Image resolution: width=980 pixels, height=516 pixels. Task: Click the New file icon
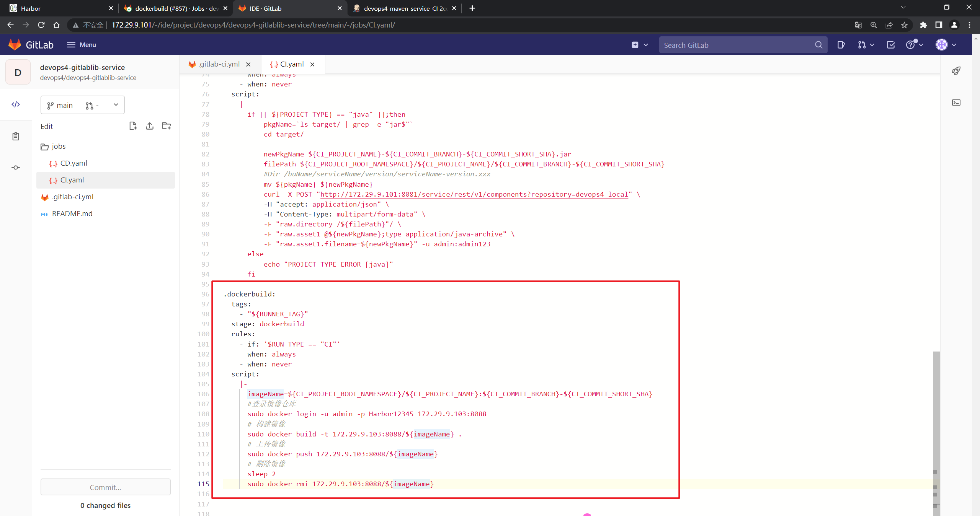point(133,126)
